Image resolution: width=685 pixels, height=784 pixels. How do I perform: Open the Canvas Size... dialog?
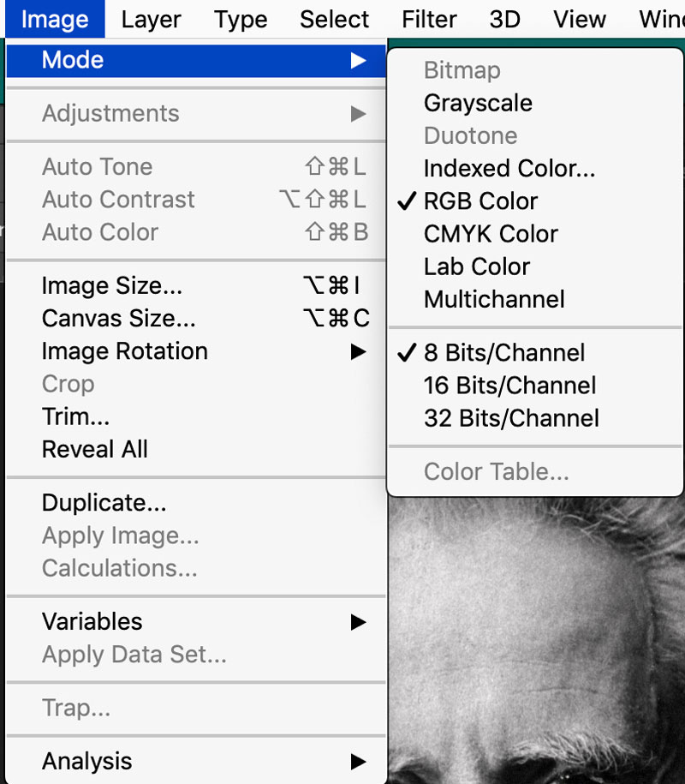pos(118,319)
